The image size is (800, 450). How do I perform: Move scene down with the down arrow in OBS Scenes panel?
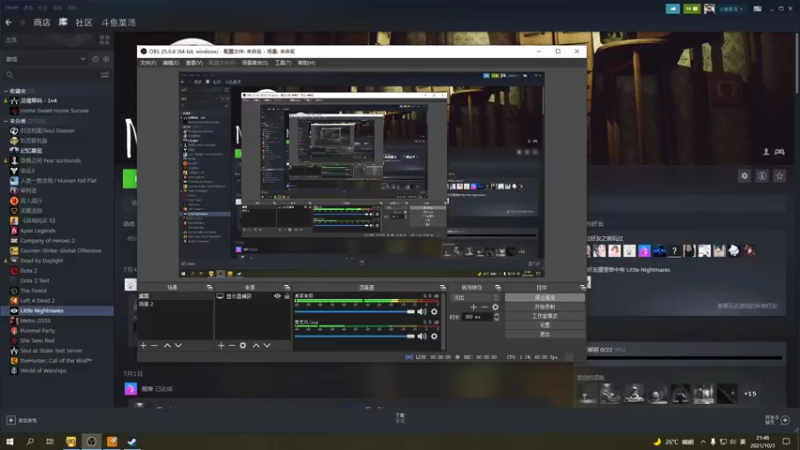(x=178, y=345)
